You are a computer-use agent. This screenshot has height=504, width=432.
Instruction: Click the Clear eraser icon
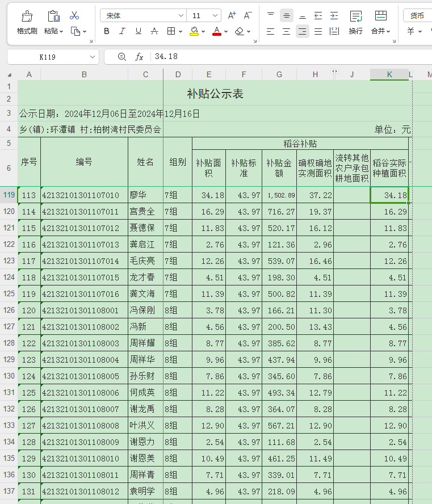[x=240, y=31]
